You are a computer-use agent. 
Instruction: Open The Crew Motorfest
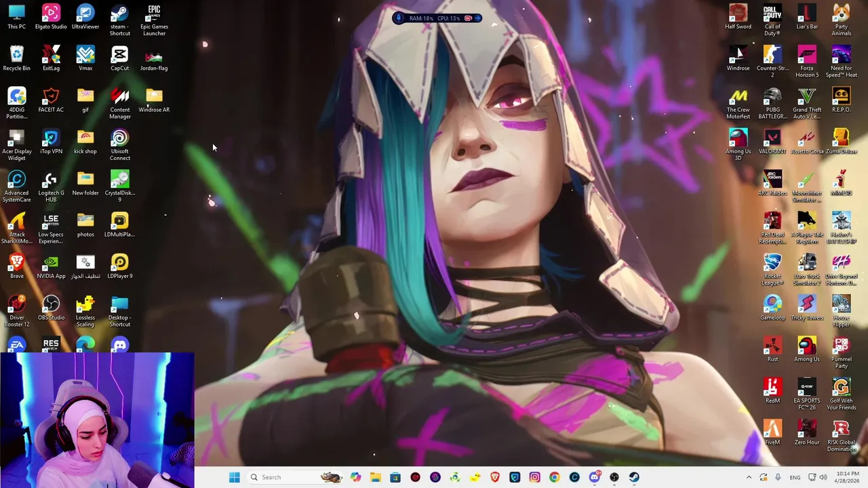click(x=738, y=104)
